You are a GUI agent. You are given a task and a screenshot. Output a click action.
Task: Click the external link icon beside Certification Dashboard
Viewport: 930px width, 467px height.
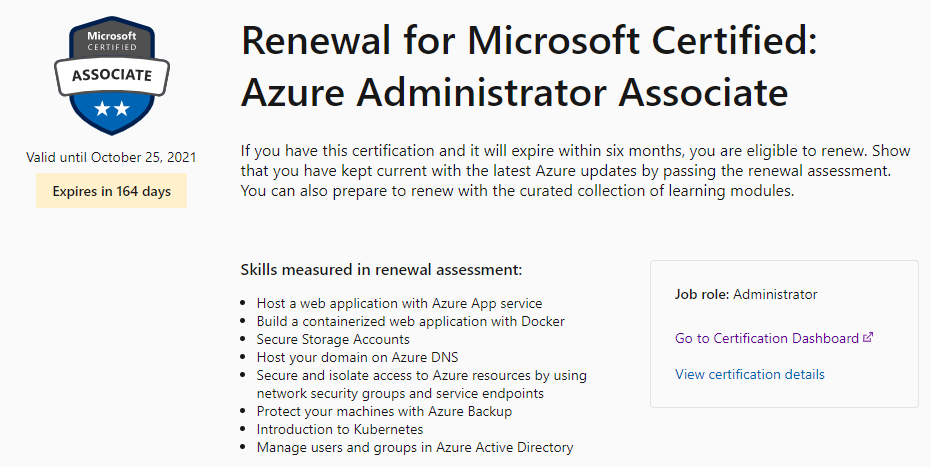[x=868, y=338]
